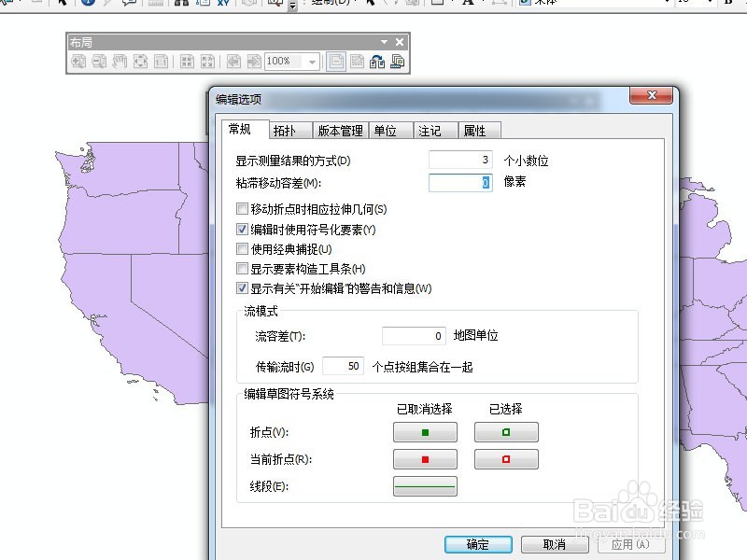Go back to previous layout extent

pos(233,62)
